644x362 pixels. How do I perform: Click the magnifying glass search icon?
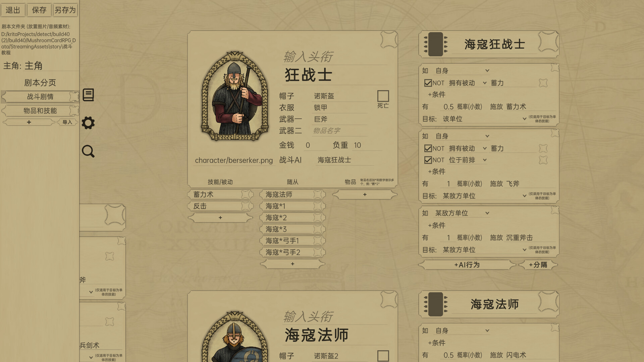coord(88,151)
